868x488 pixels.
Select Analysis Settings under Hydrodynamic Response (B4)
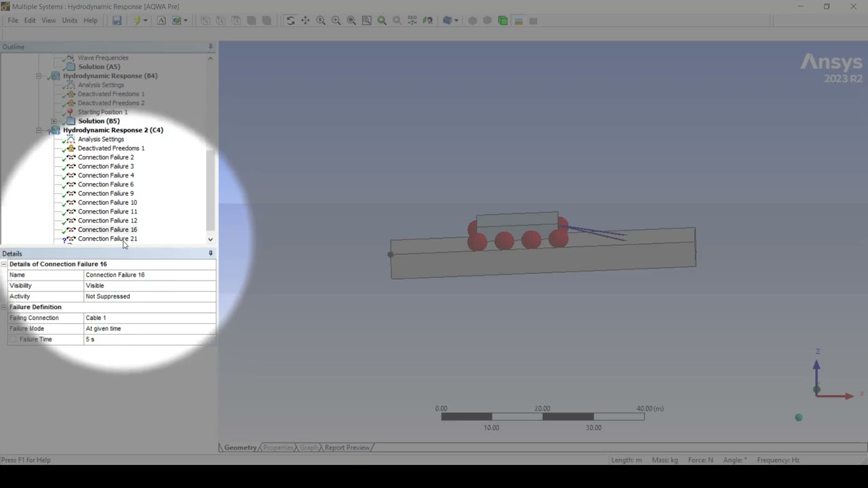pos(101,85)
